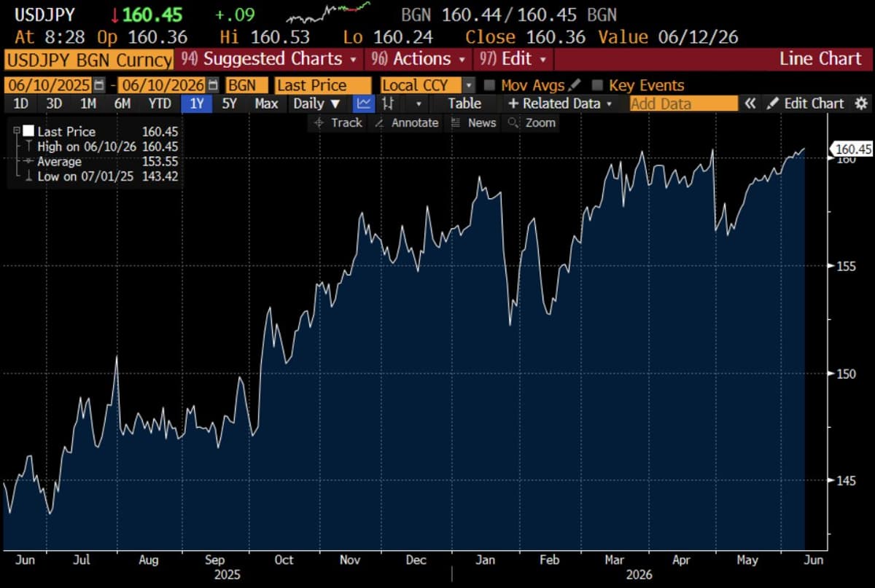Image resolution: width=875 pixels, height=588 pixels.
Task: Click the pencil icon beside Mov Avgs
Action: [x=575, y=85]
